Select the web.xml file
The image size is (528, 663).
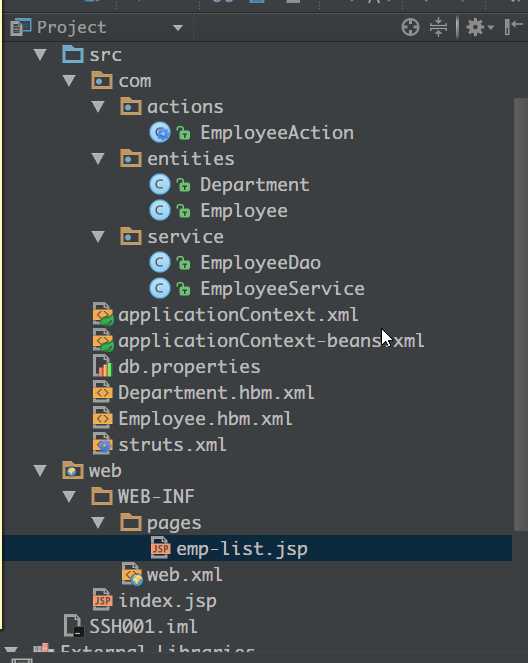pos(184,575)
